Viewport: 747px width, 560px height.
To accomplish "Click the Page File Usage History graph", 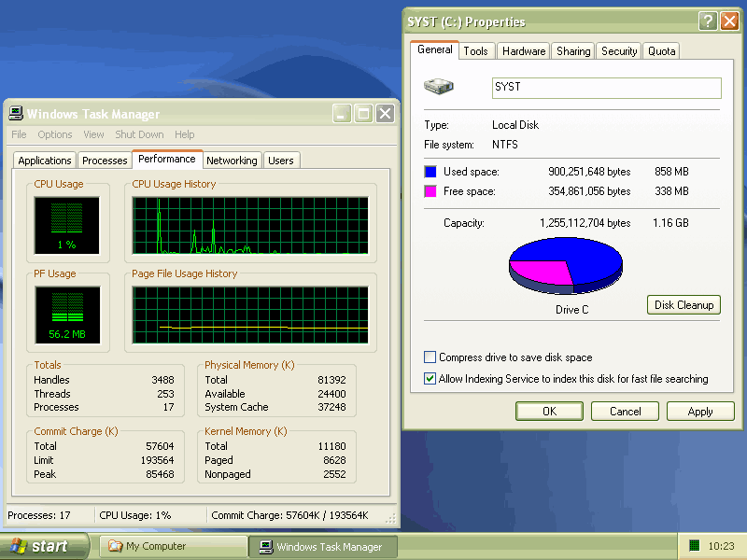I will point(250,315).
